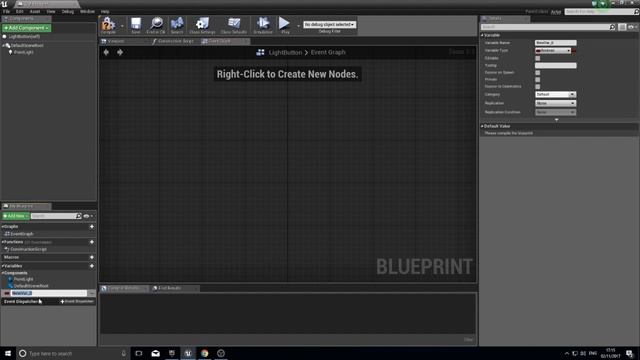Toggle the Expose on Spawn checkbox
Viewport: 640px width, 360px height.
tap(538, 73)
